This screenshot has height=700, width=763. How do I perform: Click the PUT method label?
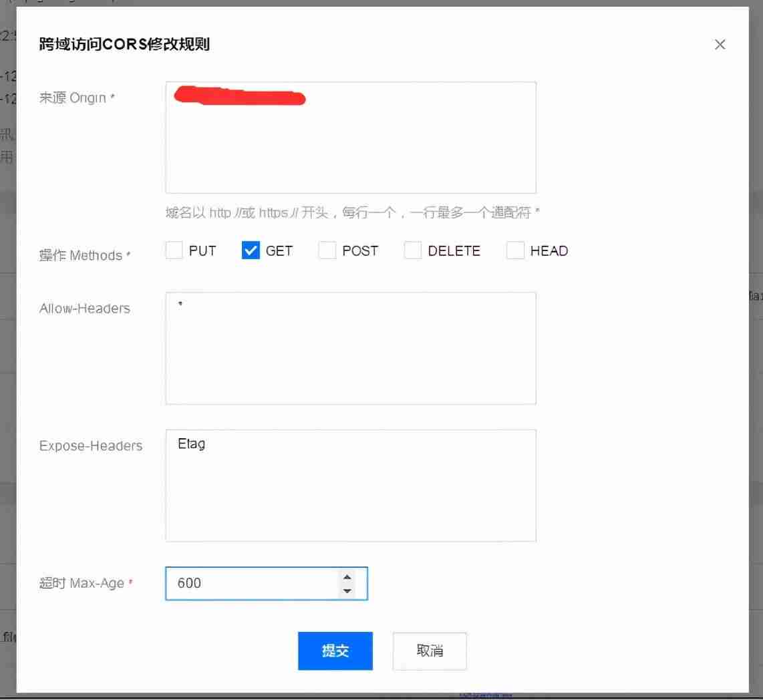coord(202,251)
